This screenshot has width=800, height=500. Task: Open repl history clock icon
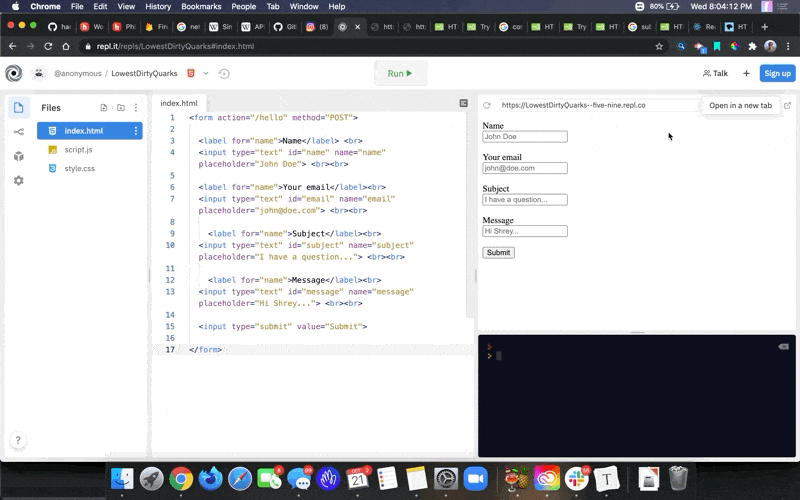224,73
